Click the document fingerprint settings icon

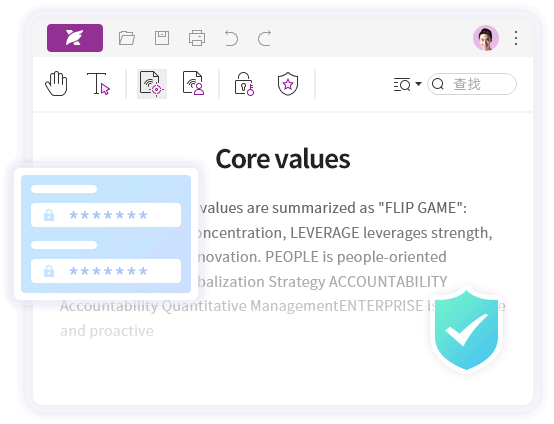pos(152,84)
